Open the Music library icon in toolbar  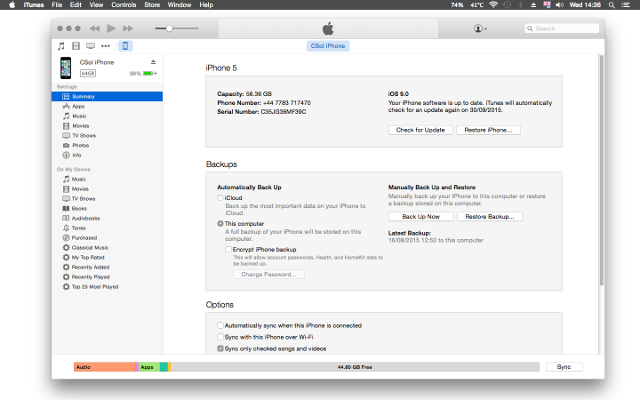[61, 46]
